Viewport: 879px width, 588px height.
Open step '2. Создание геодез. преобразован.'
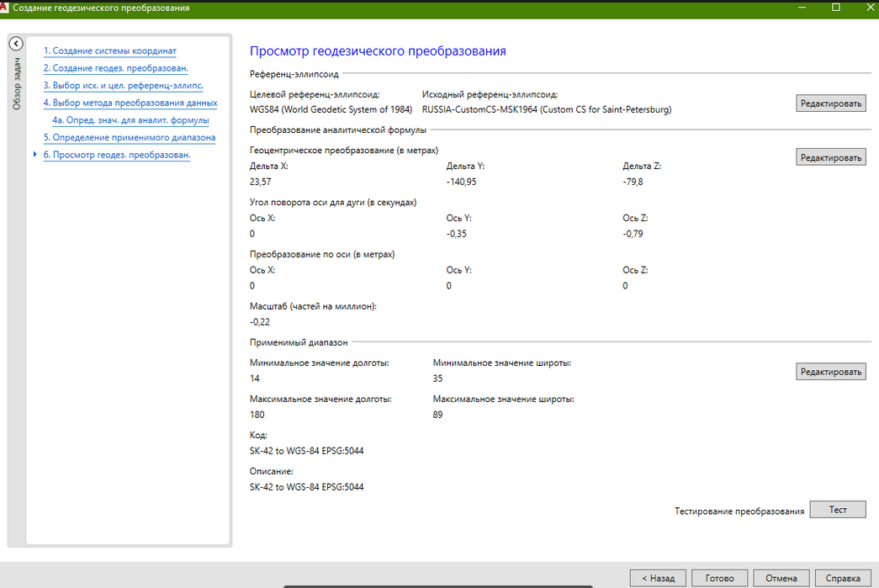coord(115,68)
